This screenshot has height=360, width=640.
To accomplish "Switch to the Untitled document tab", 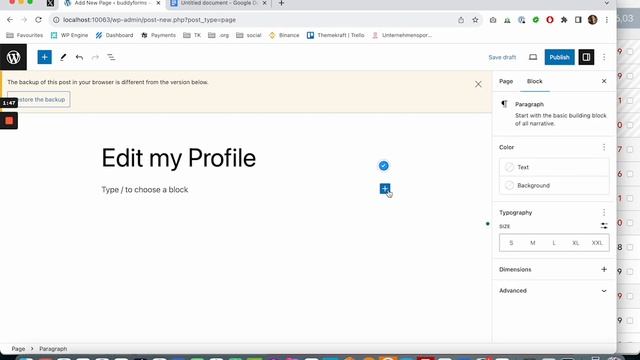I will (x=218, y=3).
